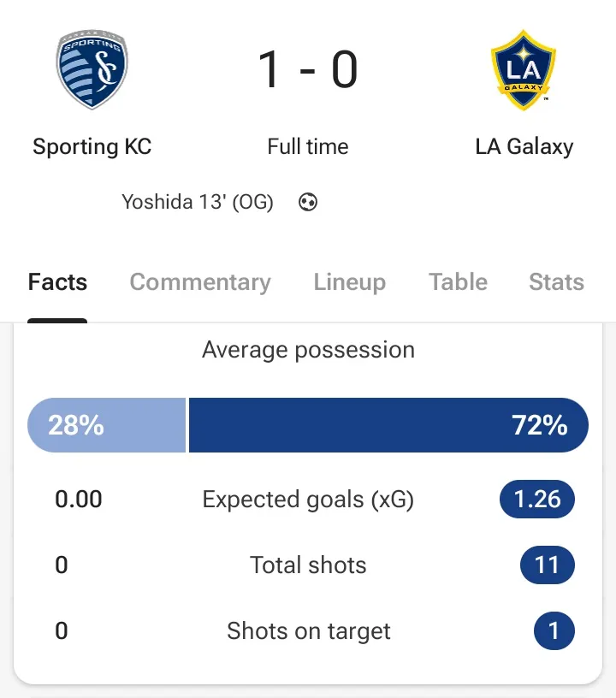
Task: Click the 72% possession bar segment
Action: 388,425
